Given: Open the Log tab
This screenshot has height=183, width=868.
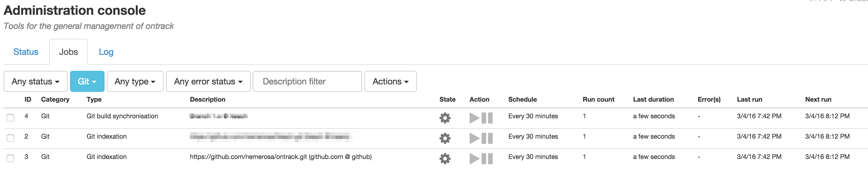Looking at the screenshot, I should click(106, 52).
